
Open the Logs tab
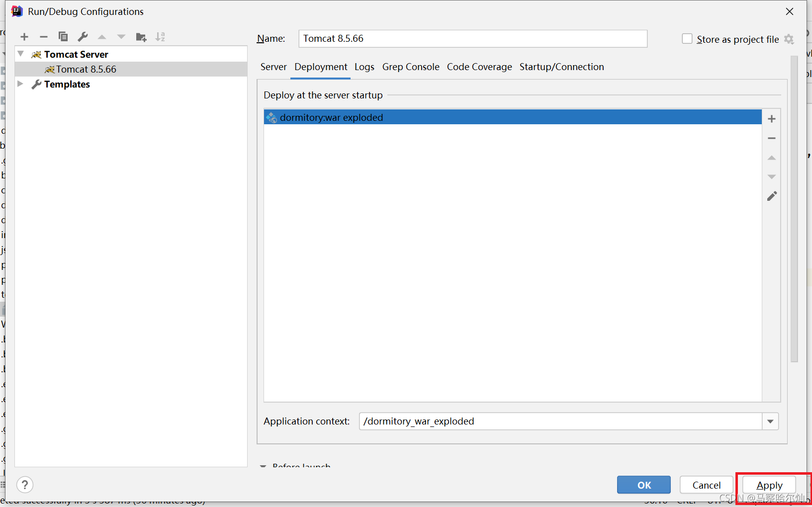point(364,67)
